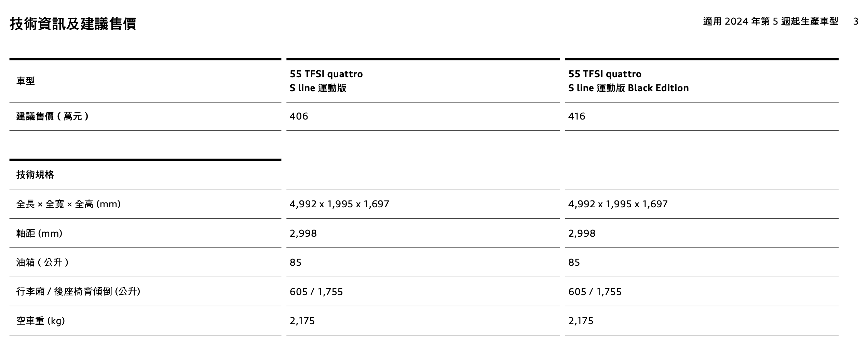Select the Black Edition column header

(x=628, y=81)
